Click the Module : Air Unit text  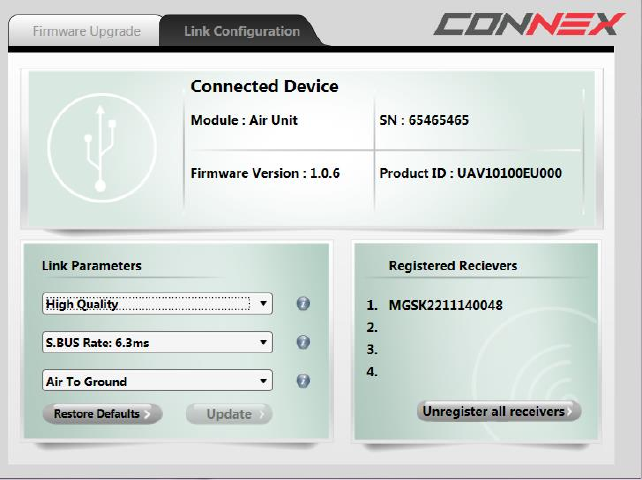pos(244,120)
